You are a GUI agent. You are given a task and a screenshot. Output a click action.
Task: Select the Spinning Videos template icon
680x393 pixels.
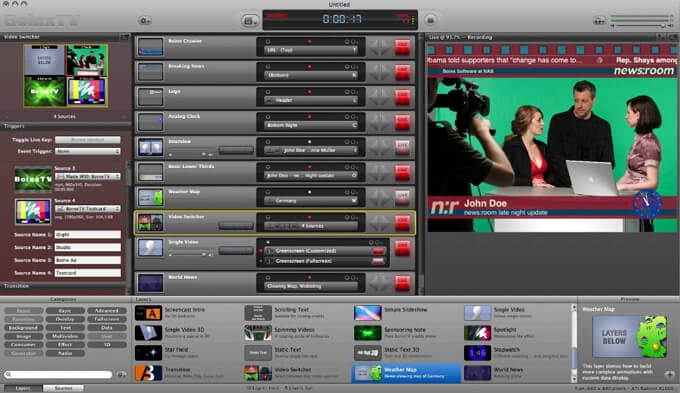click(258, 333)
